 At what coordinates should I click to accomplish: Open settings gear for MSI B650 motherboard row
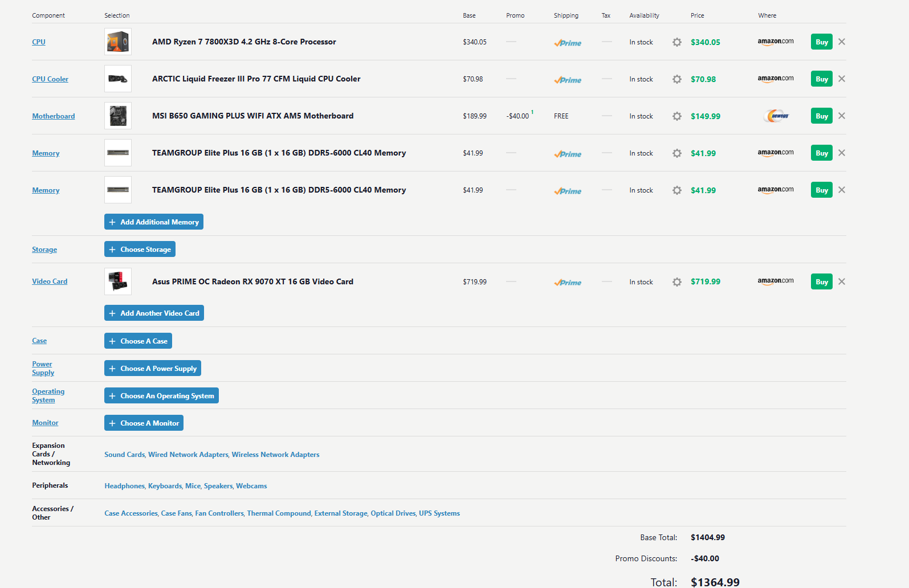(x=676, y=116)
